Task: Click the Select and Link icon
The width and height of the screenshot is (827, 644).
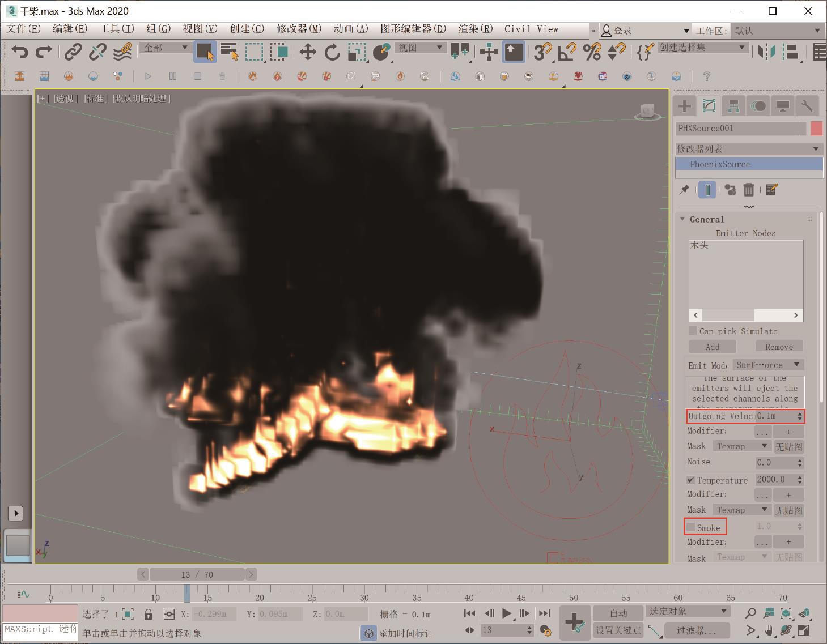Action: click(73, 53)
